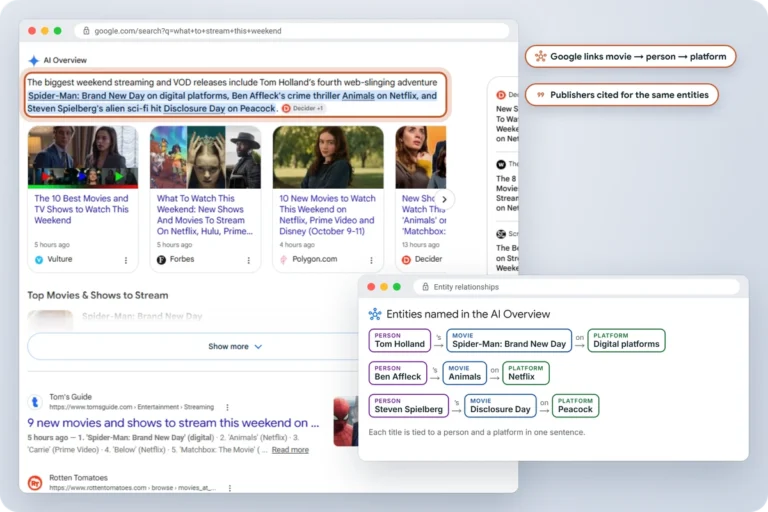The image size is (768, 512).
Task: Open 'The 10 Best Movies and TV Shows' article
Action: coord(81,209)
